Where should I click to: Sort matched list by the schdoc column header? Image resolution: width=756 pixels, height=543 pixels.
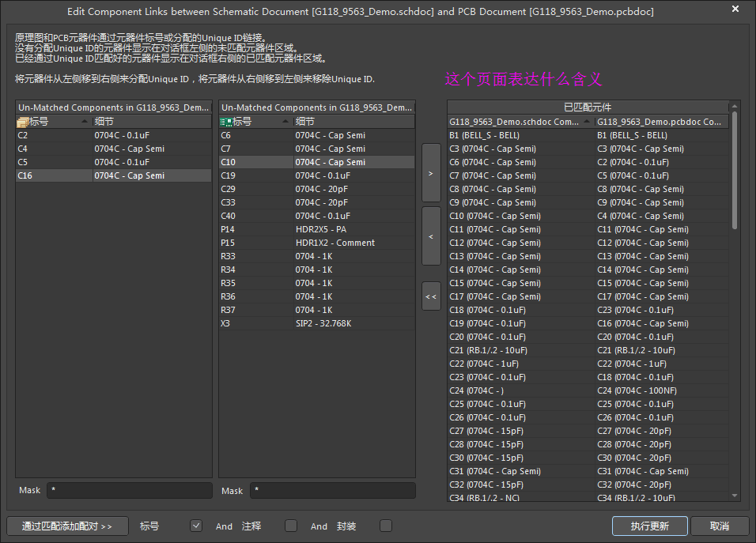click(x=520, y=122)
